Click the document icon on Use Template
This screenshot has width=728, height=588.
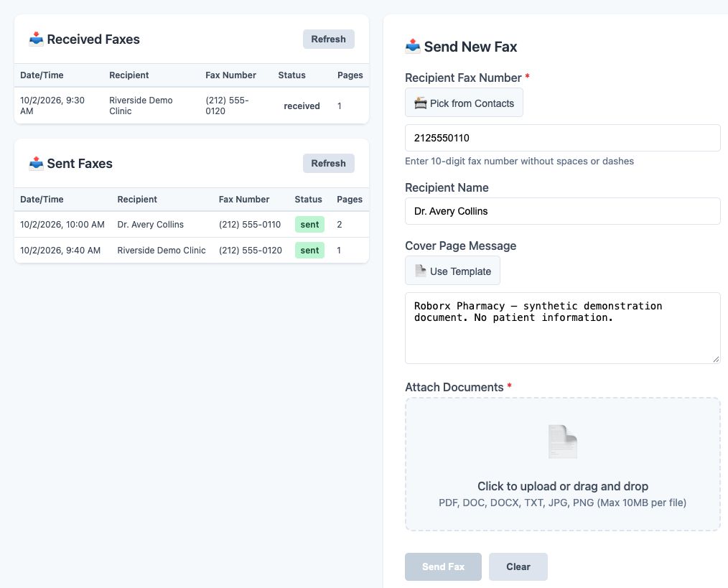pos(421,271)
